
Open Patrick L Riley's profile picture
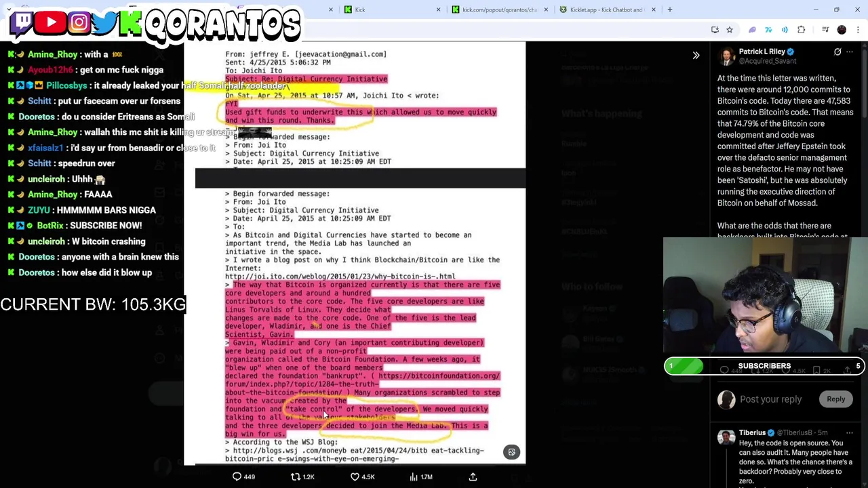726,56
